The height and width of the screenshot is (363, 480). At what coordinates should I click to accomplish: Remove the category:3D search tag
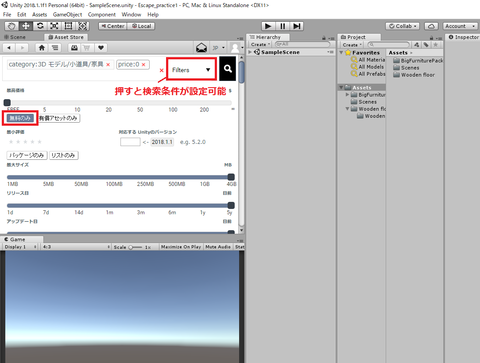click(x=108, y=65)
